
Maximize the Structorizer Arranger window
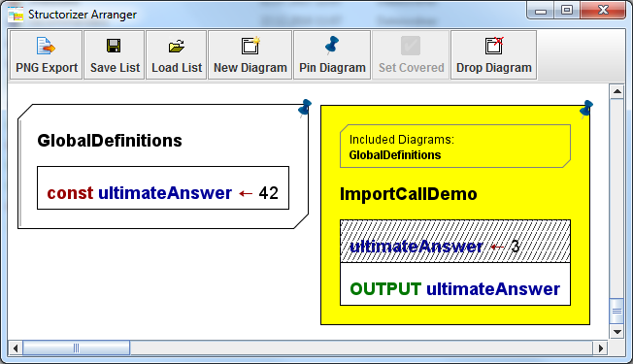[567, 11]
